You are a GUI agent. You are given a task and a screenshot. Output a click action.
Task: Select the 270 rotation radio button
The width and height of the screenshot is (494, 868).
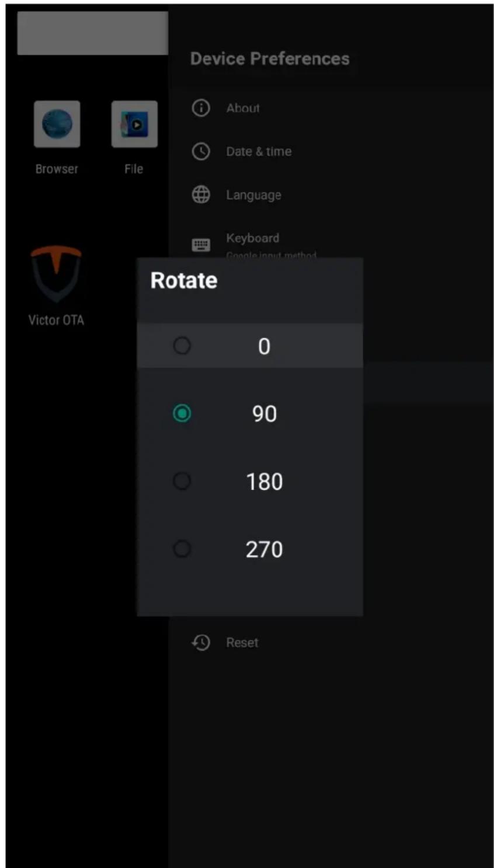182,549
